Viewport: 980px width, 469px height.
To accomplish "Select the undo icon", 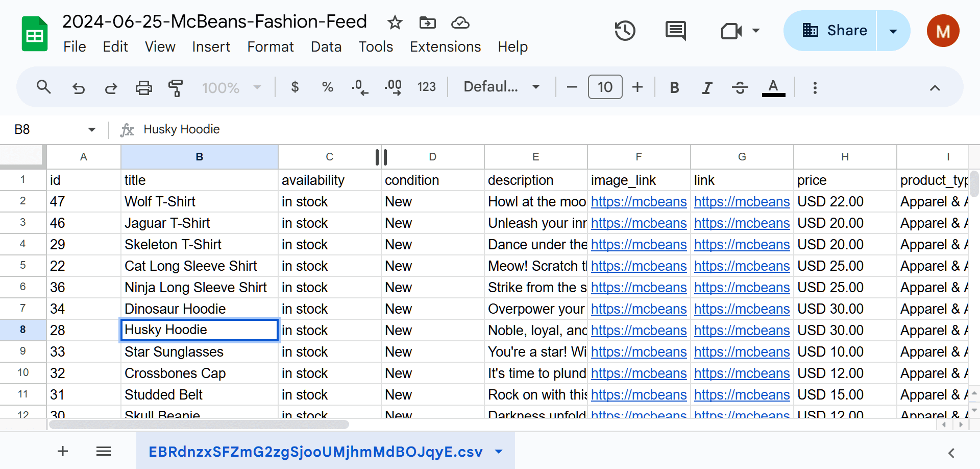I will (78, 87).
